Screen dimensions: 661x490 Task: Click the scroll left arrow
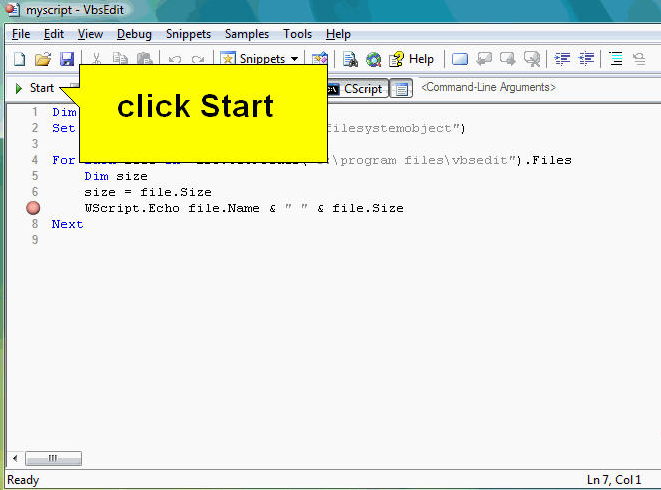pyautogui.click(x=15, y=458)
